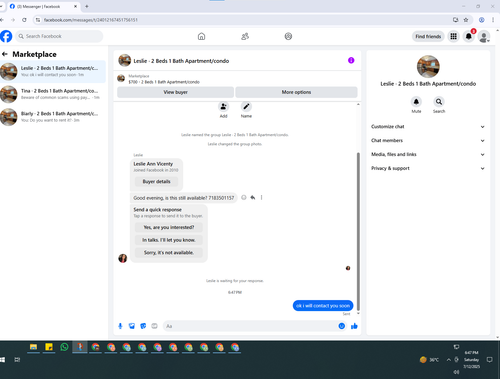
Task: Open the account profile avatar menu
Action: pos(484,36)
